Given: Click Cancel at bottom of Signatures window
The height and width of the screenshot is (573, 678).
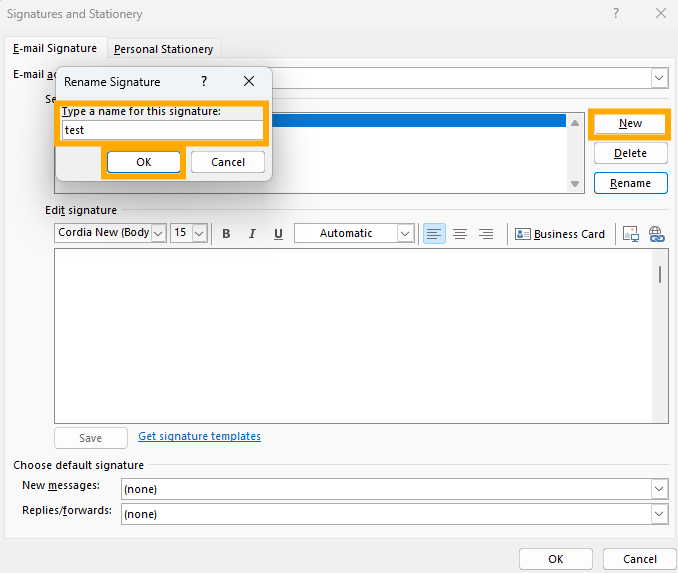Looking at the screenshot, I should (640, 559).
